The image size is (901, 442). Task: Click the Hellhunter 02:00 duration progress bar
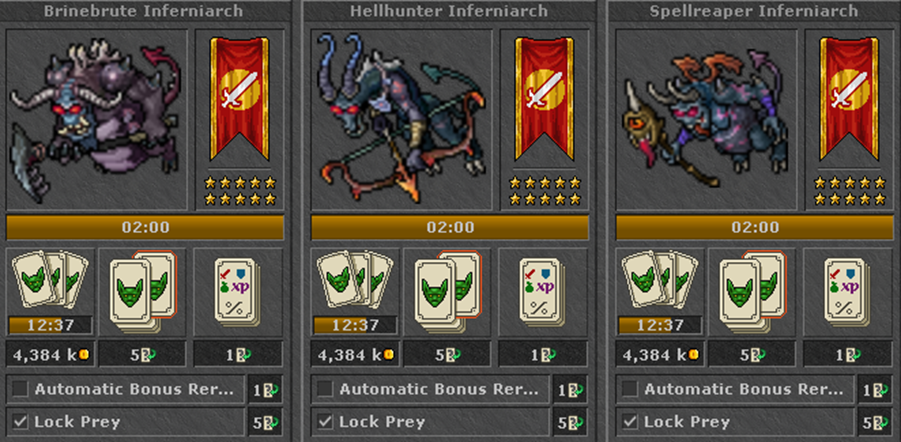[450, 228]
